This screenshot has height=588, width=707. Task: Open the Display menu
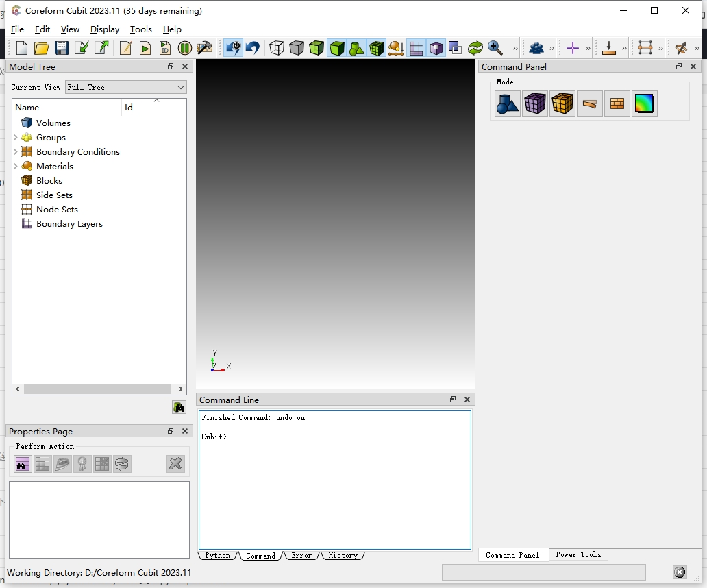tap(105, 29)
